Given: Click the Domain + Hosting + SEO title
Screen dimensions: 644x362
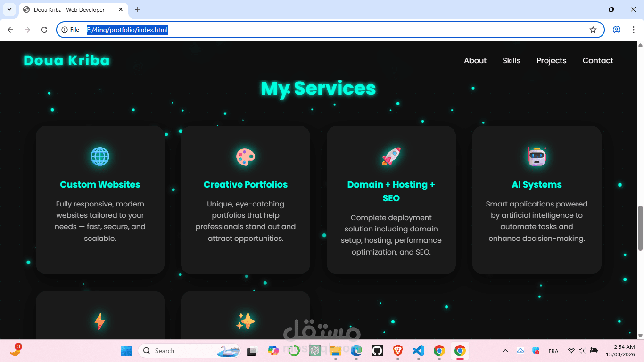Looking at the screenshot, I should pos(391,191).
